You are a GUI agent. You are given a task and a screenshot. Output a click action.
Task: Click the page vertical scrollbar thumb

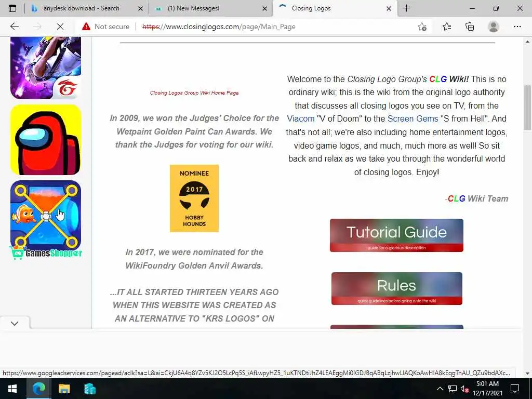527,107
